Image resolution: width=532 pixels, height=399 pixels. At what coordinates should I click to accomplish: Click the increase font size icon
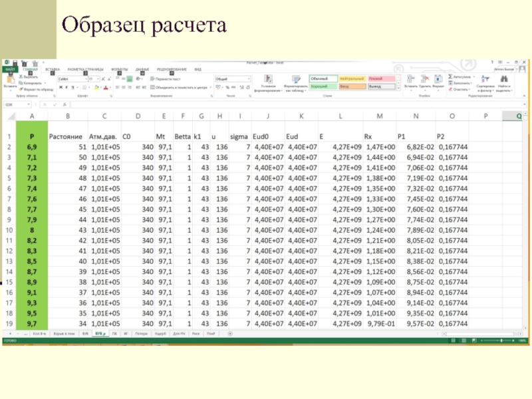coord(104,79)
